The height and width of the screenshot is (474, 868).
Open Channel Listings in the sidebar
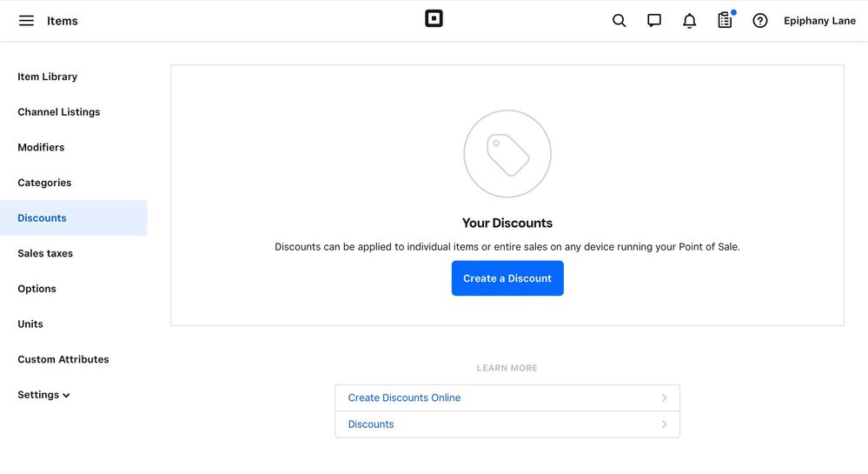pyautogui.click(x=59, y=112)
